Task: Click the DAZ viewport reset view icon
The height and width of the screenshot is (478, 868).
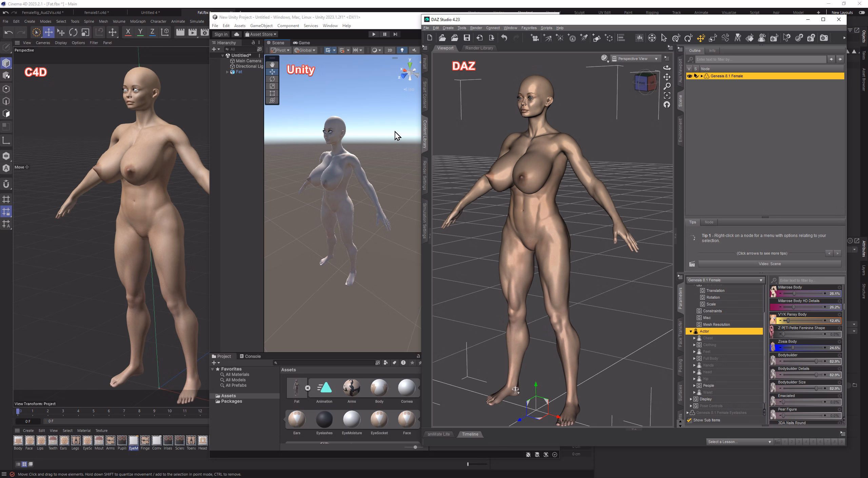Action: pyautogui.click(x=667, y=105)
